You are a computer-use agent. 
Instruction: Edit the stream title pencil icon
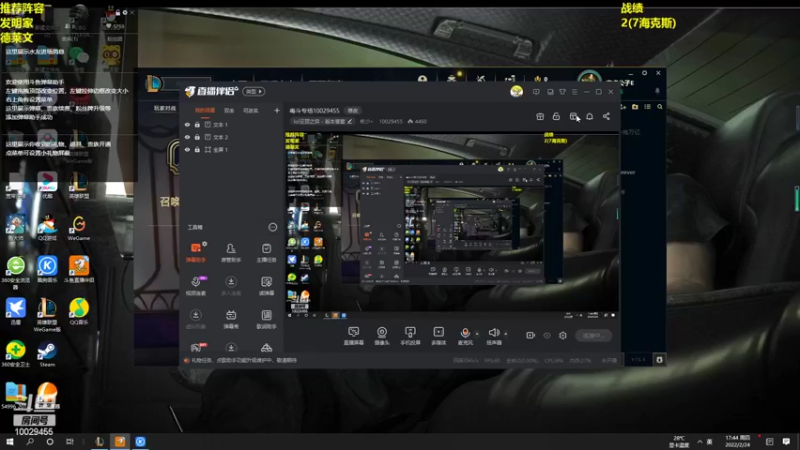pyautogui.click(x=350, y=121)
